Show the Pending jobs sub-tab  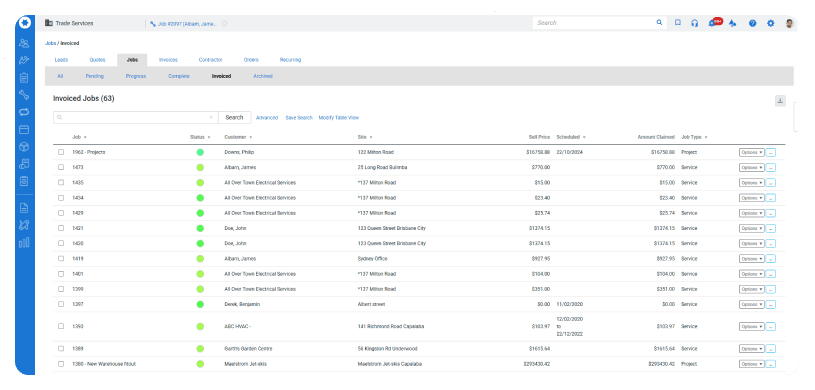(95, 76)
